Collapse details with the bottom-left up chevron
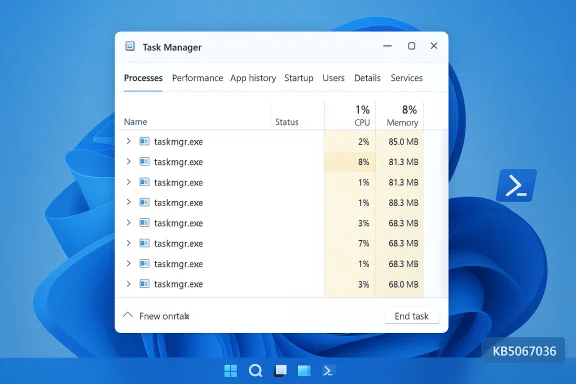Viewport: 576px width, 384px height. coord(128,315)
